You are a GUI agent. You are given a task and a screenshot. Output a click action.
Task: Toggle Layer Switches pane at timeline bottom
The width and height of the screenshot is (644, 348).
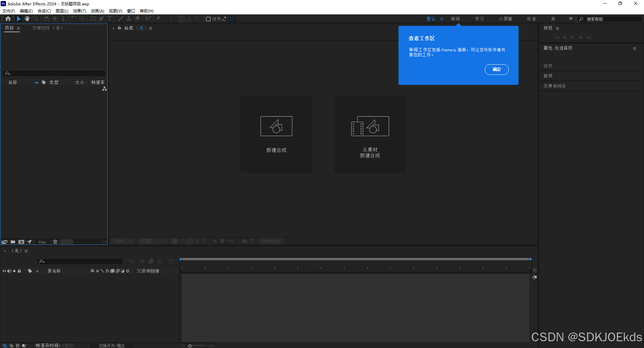5,345
